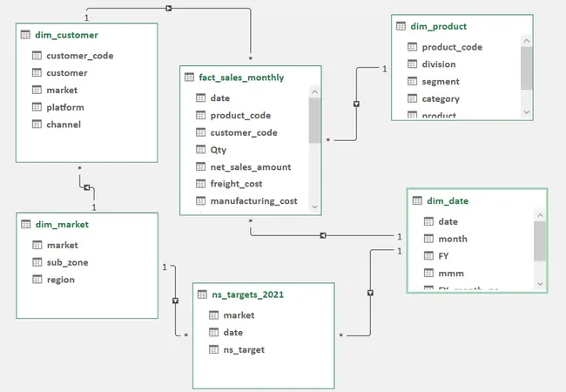Select customer_code field in fact_sales_monthly

click(244, 132)
